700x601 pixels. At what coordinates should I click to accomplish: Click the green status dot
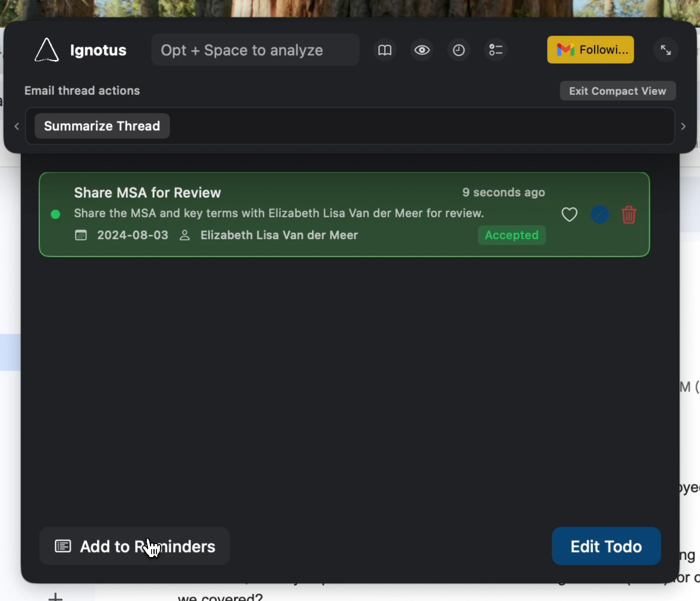click(x=55, y=214)
